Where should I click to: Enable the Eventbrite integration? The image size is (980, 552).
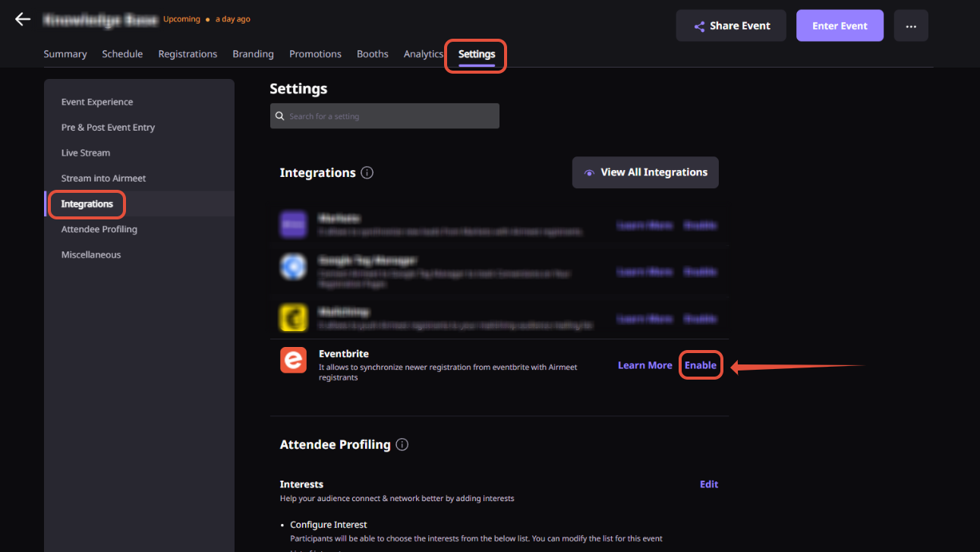click(x=700, y=365)
